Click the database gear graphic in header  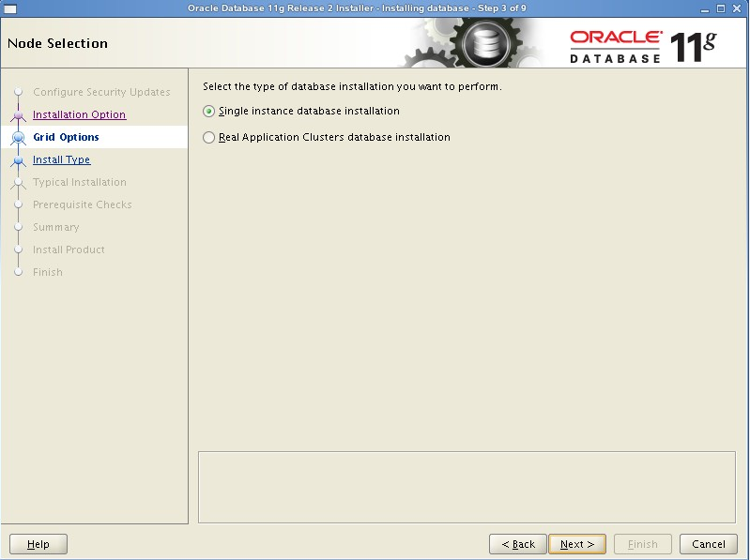[x=485, y=44]
